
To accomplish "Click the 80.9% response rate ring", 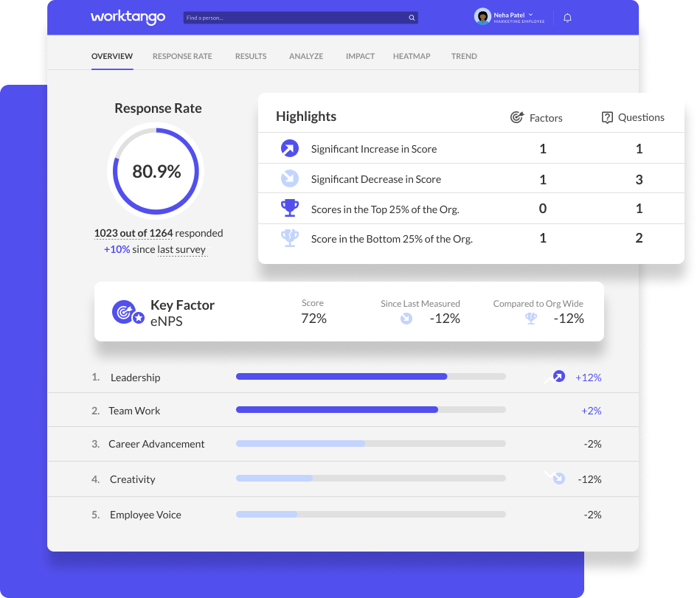I will click(156, 171).
